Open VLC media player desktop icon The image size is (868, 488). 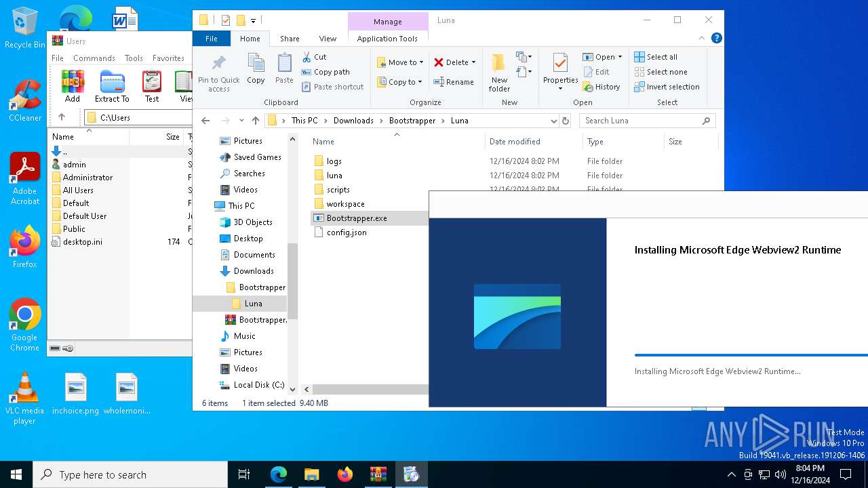(24, 398)
